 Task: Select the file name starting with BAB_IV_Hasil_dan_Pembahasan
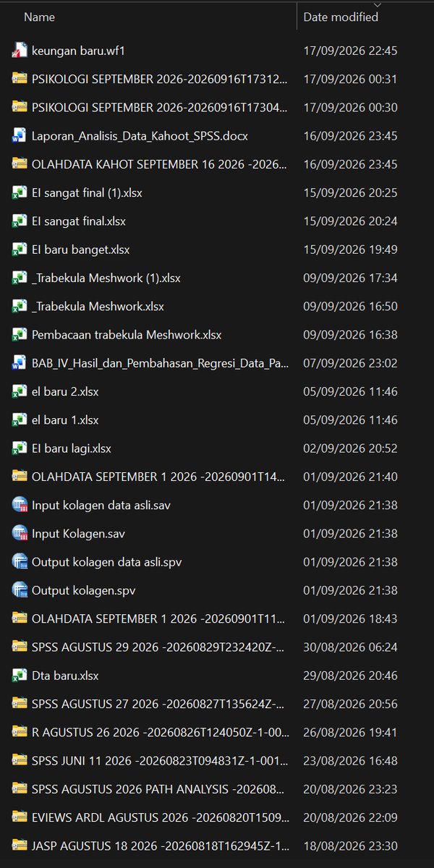tap(161, 363)
